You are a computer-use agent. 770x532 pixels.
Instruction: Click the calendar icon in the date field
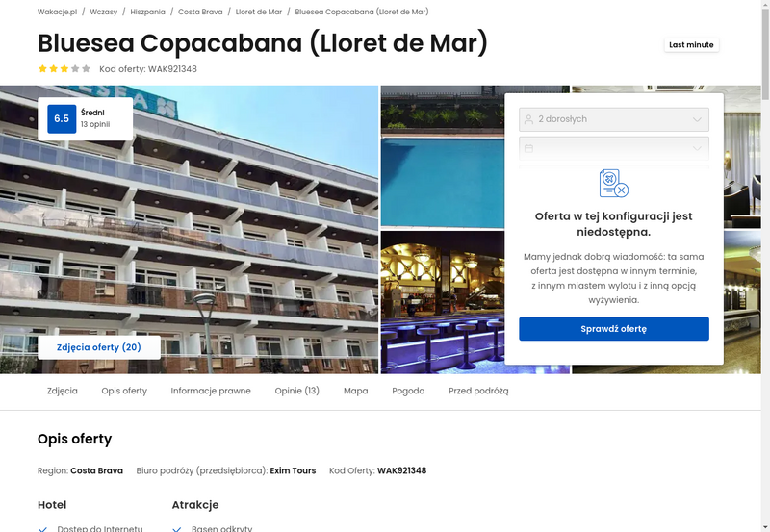click(x=528, y=148)
